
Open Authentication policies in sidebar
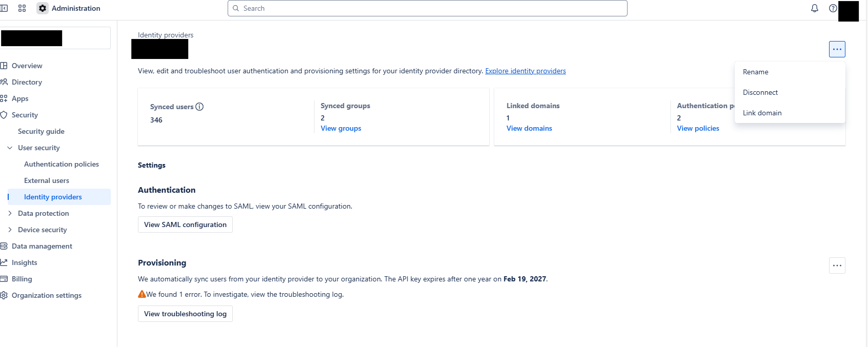(x=62, y=164)
